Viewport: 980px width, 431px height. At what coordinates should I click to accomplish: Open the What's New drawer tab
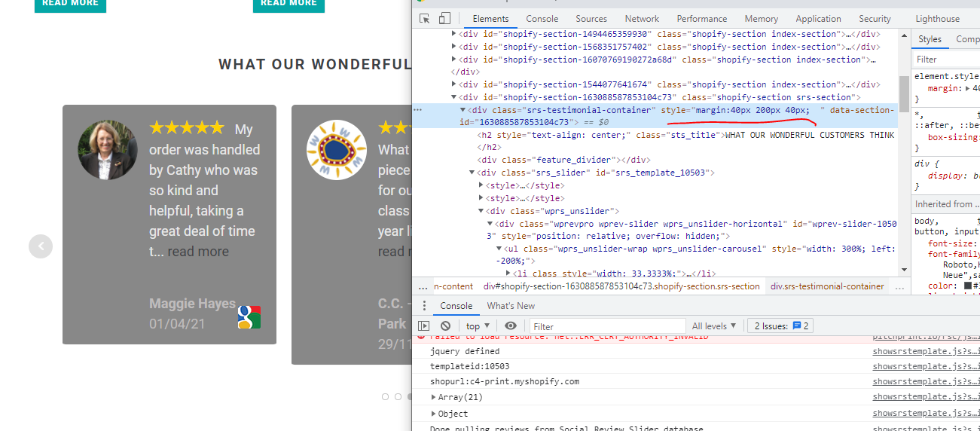[511, 306]
